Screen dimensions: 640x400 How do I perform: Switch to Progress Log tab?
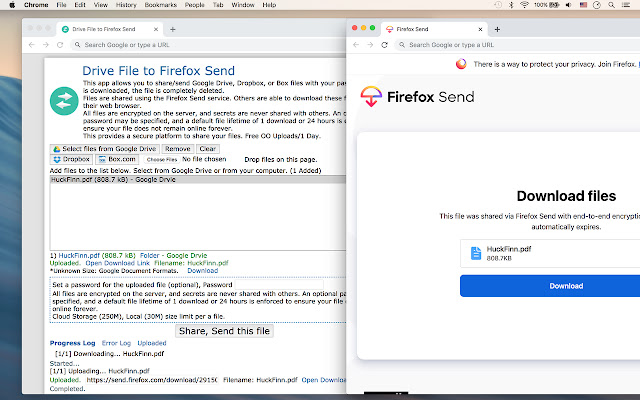[73, 343]
